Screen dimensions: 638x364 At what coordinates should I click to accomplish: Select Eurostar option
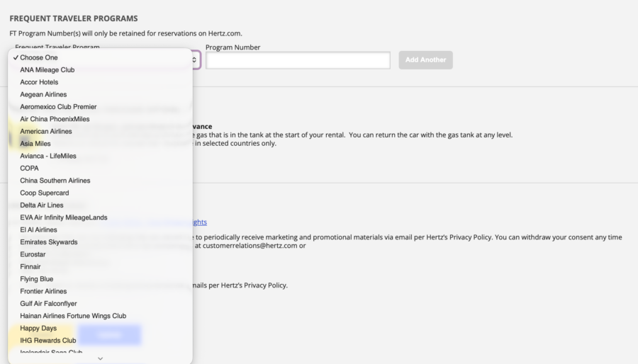click(x=100, y=254)
